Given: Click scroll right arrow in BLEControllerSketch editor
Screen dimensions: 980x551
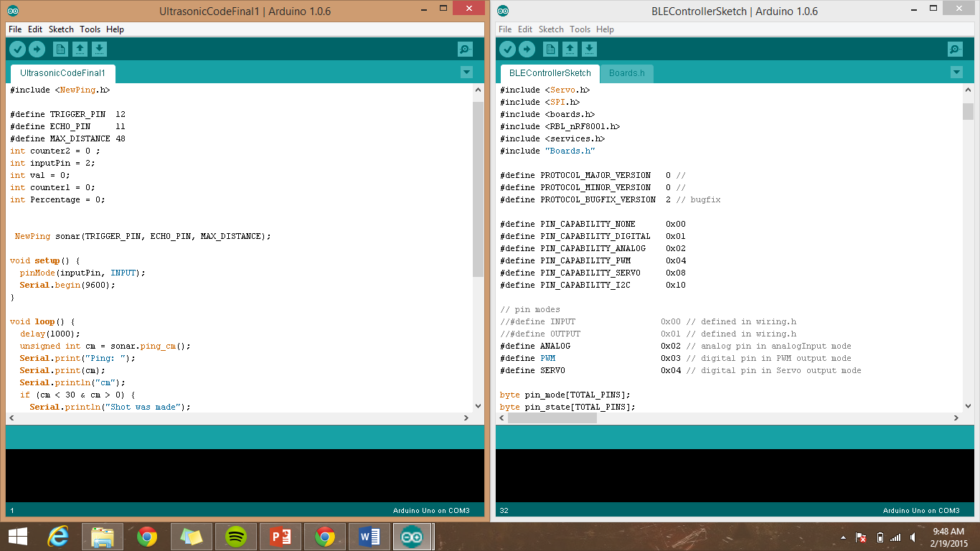Looking at the screenshot, I should tap(957, 418).
